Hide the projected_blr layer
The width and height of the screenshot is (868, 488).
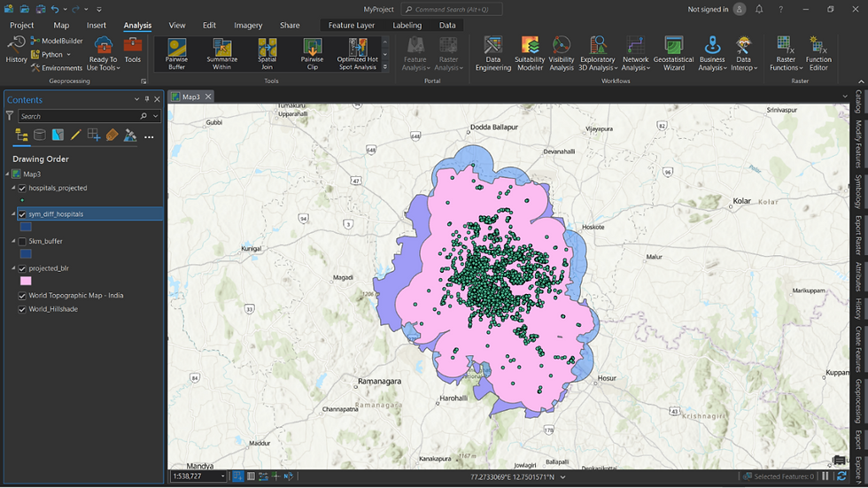(x=22, y=268)
